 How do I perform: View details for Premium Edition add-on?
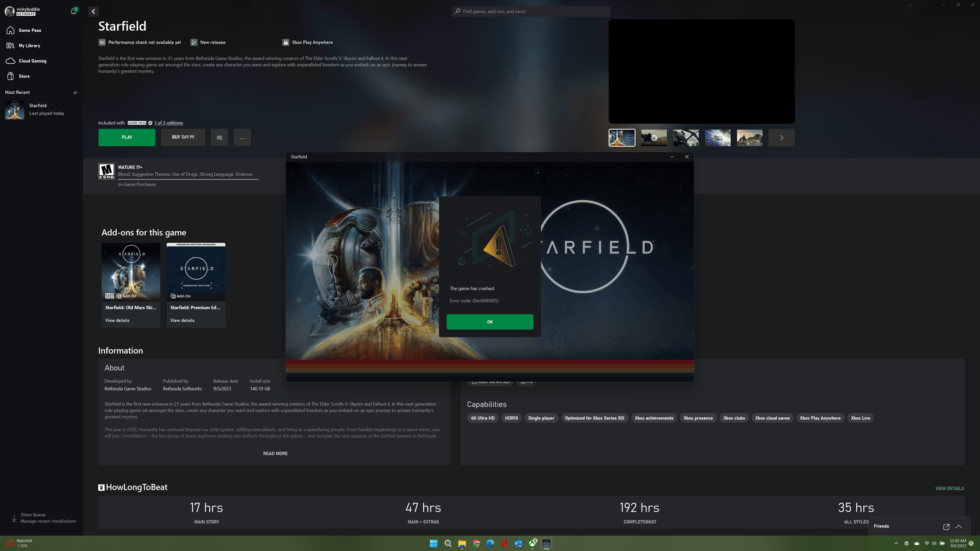(x=182, y=320)
